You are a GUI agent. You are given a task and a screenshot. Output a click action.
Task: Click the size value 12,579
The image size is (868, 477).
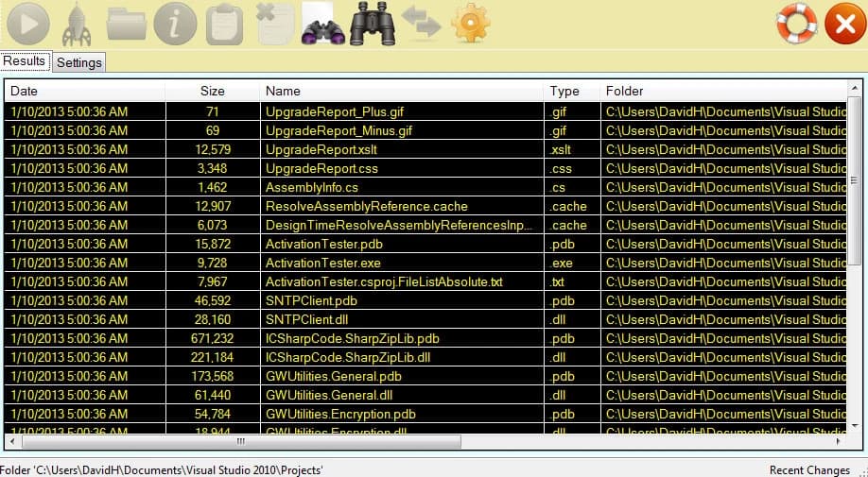213,149
